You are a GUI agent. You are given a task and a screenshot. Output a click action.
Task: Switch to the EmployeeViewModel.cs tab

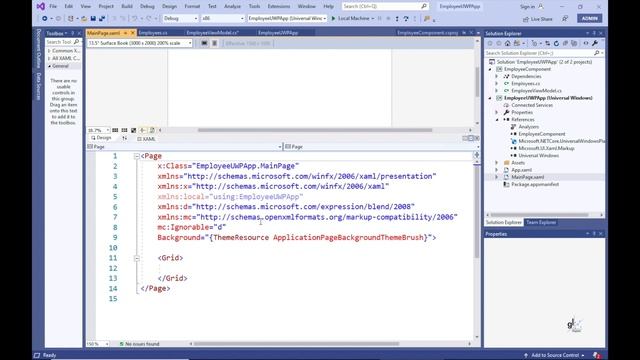pos(213,33)
